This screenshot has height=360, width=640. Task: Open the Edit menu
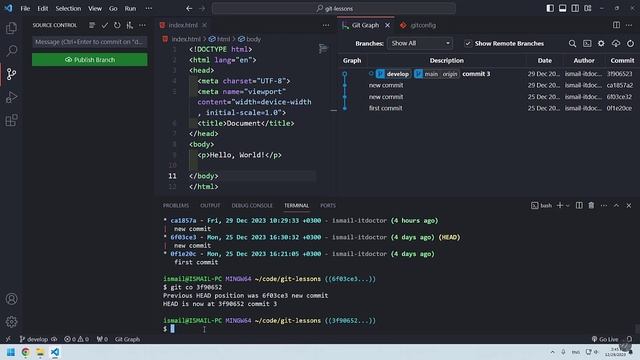click(42, 8)
